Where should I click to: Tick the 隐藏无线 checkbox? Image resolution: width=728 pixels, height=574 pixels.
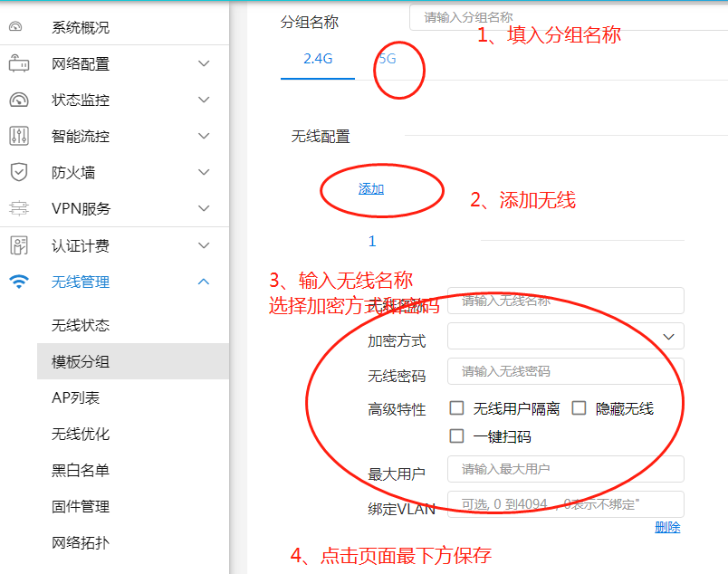click(579, 408)
